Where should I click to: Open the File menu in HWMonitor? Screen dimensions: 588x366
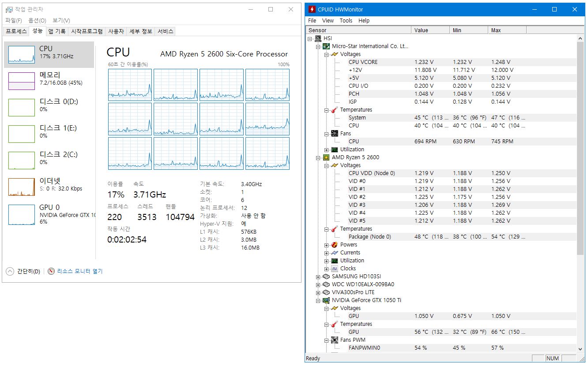click(312, 21)
